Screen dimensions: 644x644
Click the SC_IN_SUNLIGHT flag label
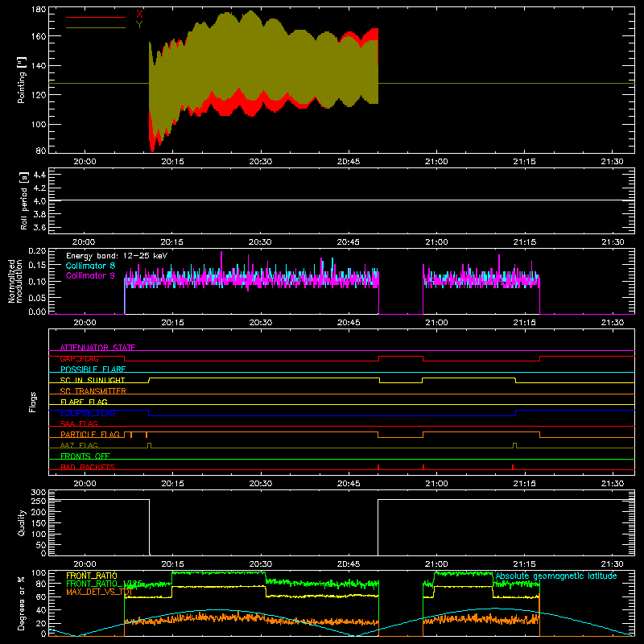93,380
